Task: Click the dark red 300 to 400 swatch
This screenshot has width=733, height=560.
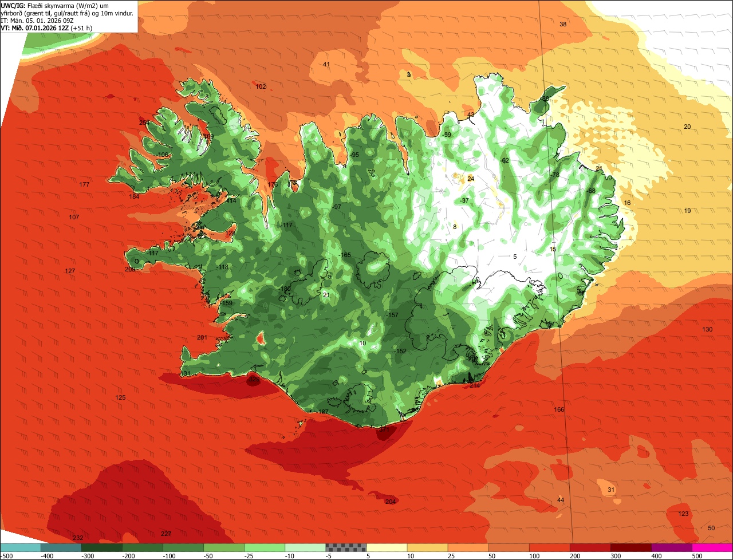Action: (x=631, y=547)
